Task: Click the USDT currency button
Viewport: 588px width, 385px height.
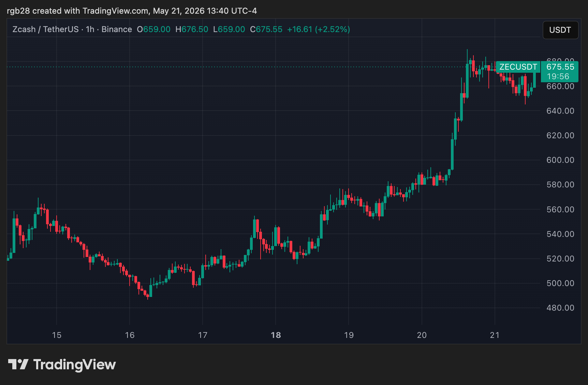Action: tap(560, 30)
